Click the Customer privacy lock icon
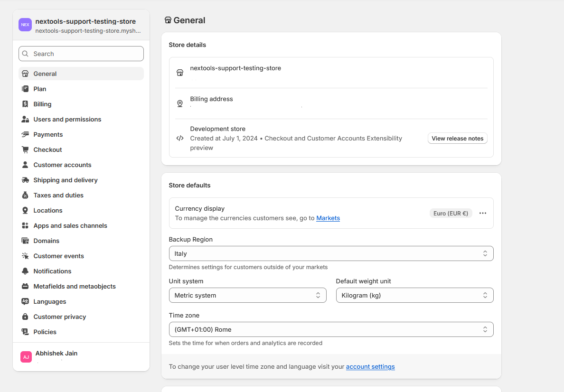 click(x=25, y=317)
